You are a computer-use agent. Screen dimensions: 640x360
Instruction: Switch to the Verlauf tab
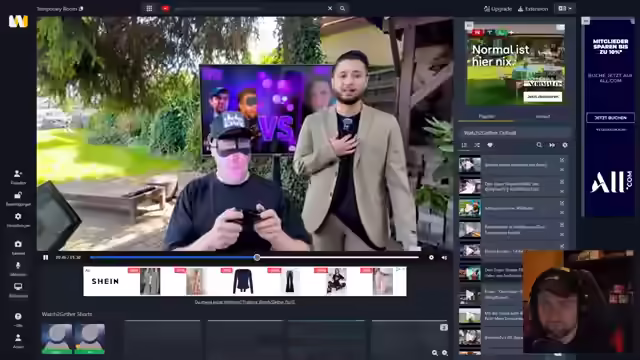tap(542, 116)
